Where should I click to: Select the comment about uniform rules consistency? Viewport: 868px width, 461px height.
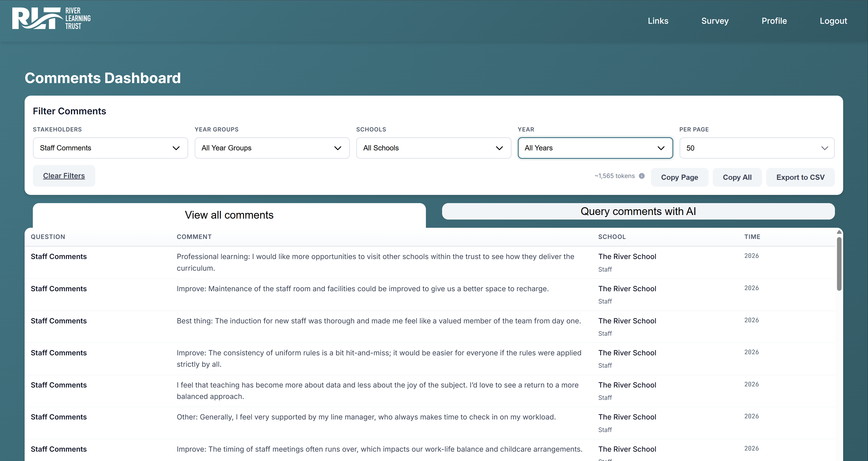pos(379,359)
